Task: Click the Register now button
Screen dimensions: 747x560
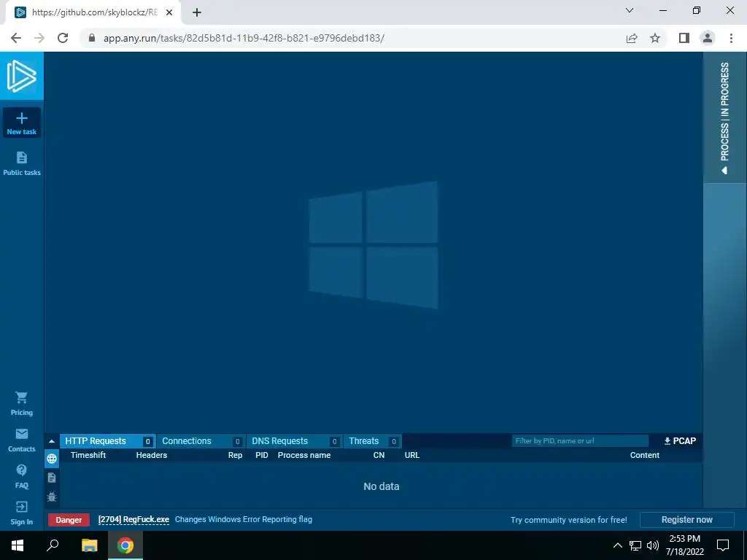Action: point(686,519)
